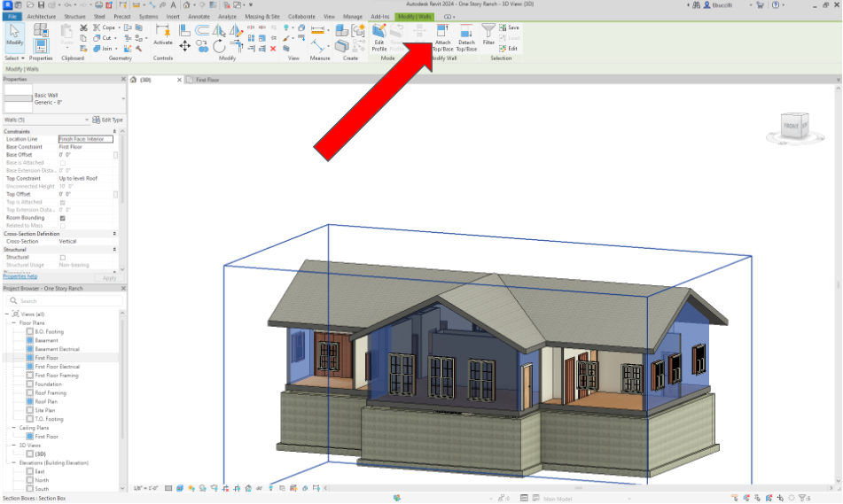The image size is (843, 504).
Task: Click the 1/8" = 1'-0" view scale
Action: 145,488
